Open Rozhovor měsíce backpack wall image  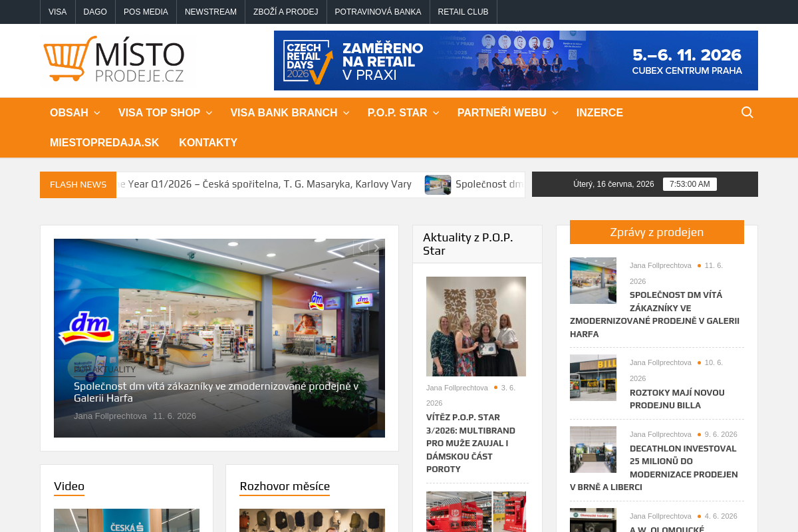pyautogui.click(x=312, y=520)
